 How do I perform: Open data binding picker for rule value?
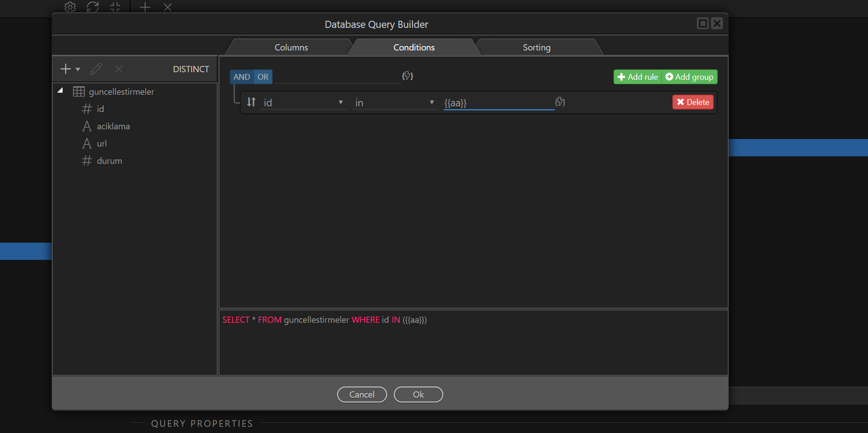(560, 102)
